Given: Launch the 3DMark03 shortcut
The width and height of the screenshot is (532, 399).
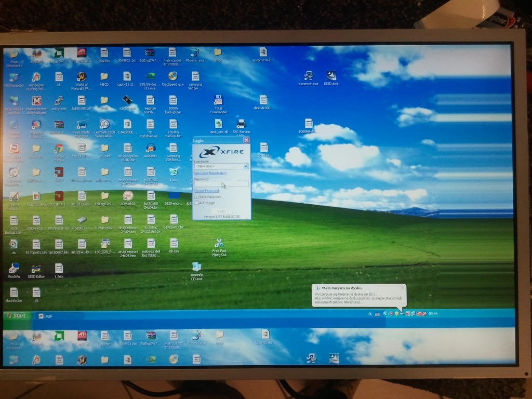Looking at the screenshot, I should tap(128, 198).
